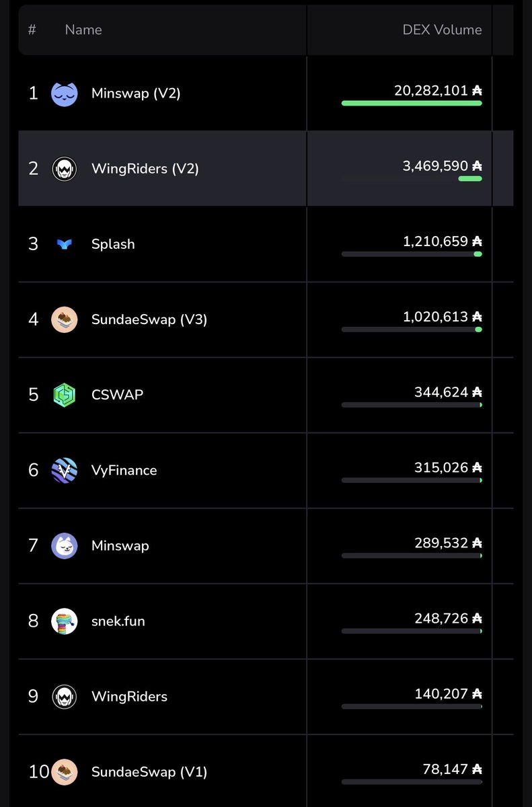Screen dimensions: 532x807
Task: Click the SundaeSwap (V3) logo icon
Action: (x=65, y=319)
